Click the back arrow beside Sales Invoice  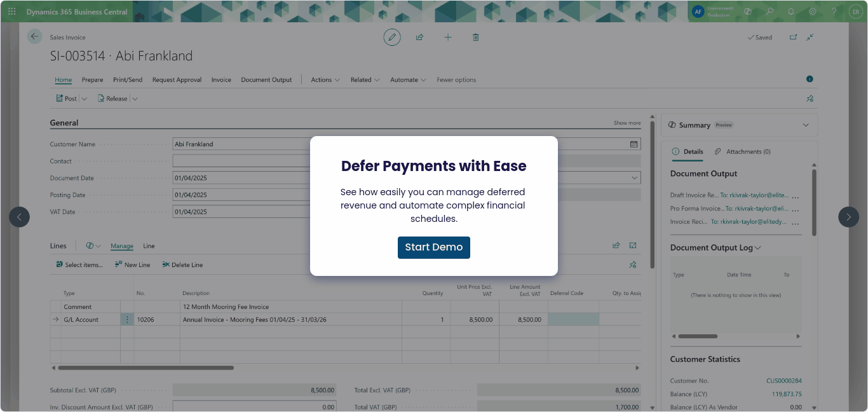point(34,37)
